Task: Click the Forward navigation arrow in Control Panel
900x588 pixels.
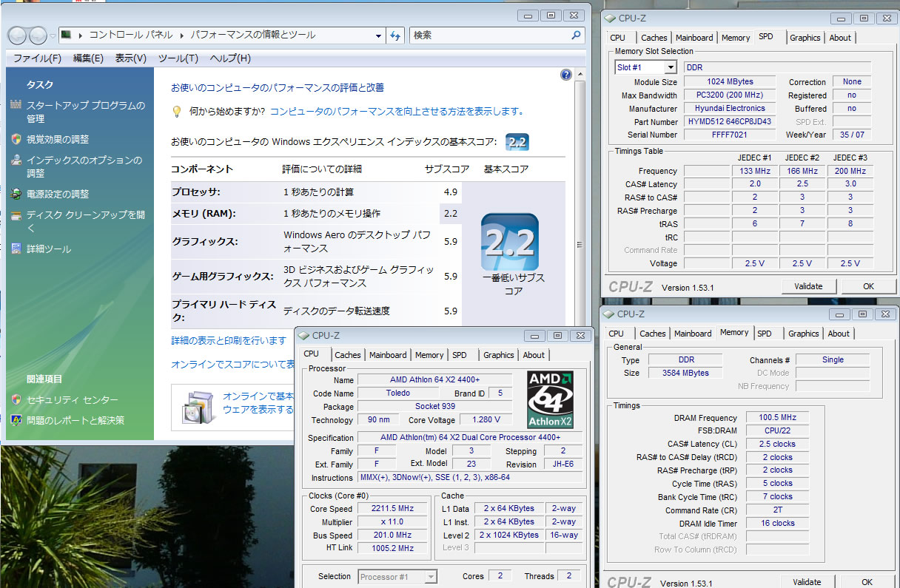Action: tap(38, 35)
